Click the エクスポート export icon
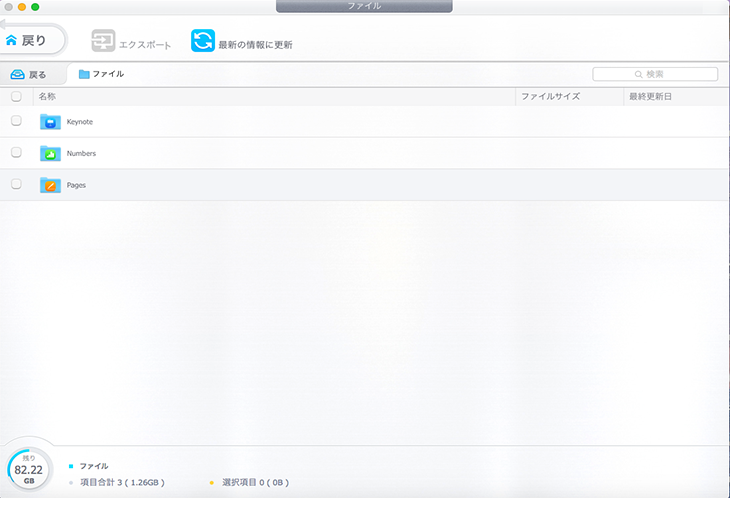 [103, 41]
